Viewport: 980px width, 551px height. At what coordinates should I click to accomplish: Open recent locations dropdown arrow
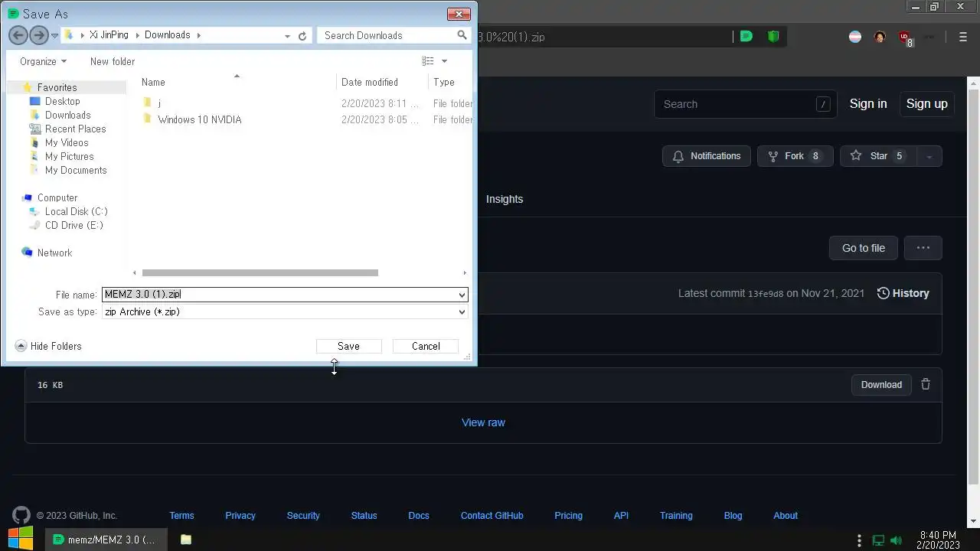click(x=54, y=35)
